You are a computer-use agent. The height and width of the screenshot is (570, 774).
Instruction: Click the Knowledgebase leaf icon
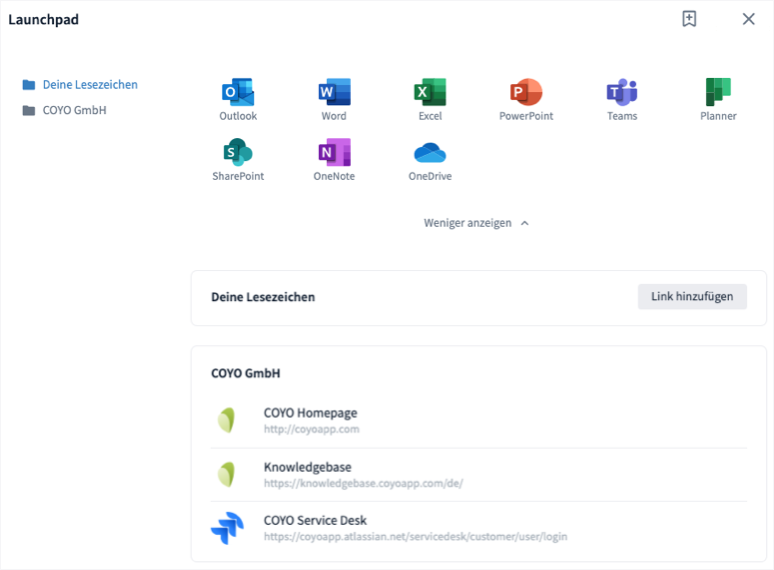pos(227,474)
